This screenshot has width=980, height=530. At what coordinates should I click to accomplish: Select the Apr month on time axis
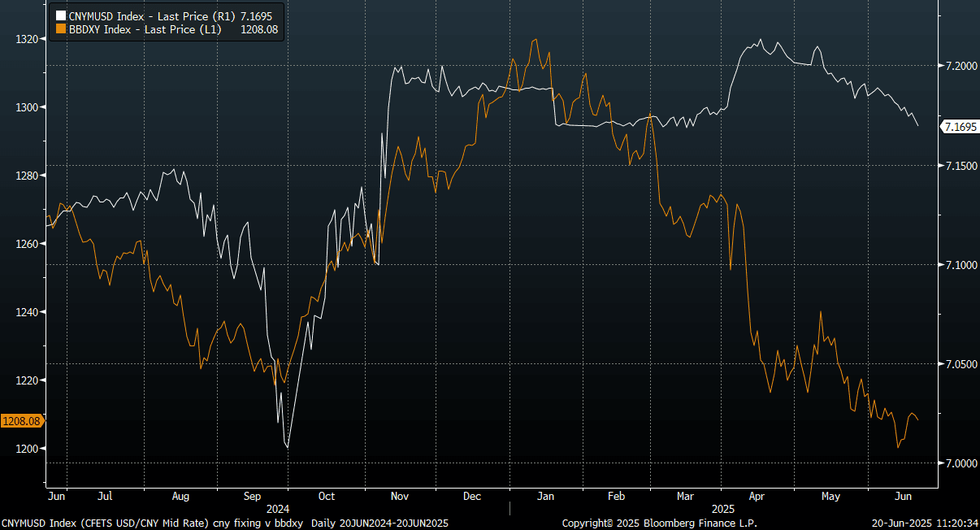point(757,495)
